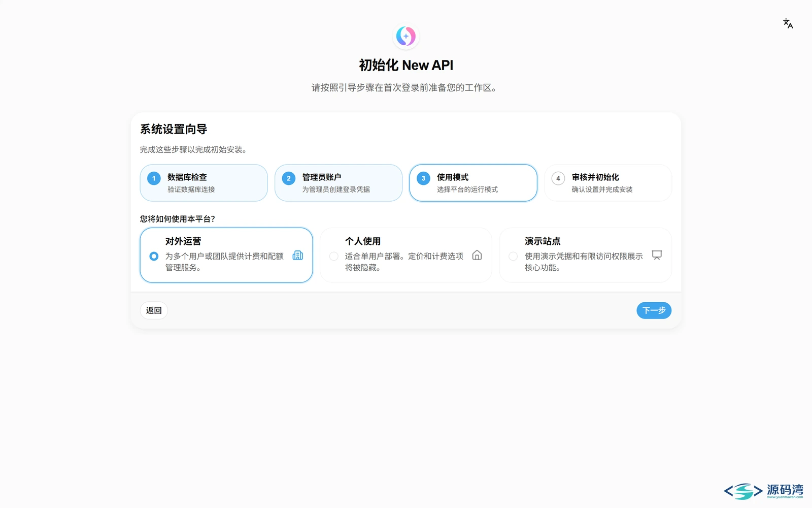Select the 演示站点 radio button
Image resolution: width=812 pixels, height=508 pixels.
[513, 256]
